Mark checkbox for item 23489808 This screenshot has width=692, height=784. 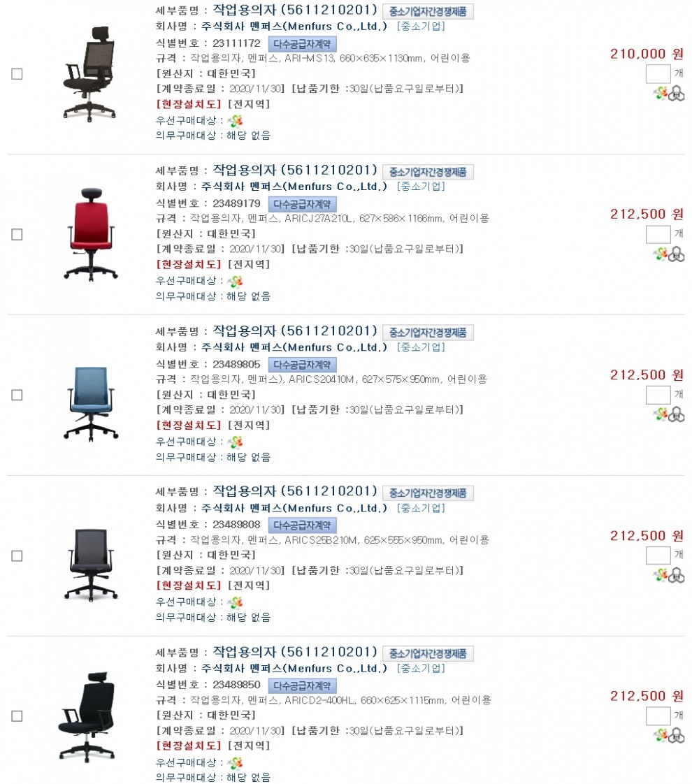tap(17, 556)
